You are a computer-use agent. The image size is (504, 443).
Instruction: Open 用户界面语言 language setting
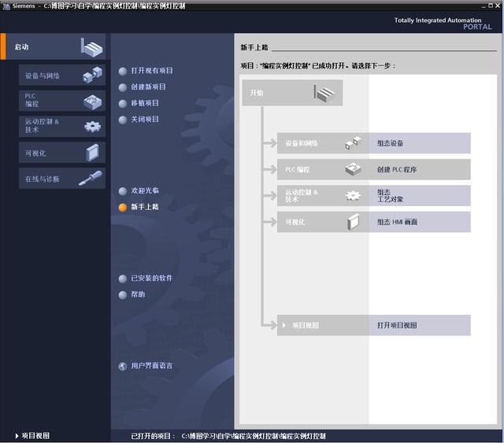point(152,366)
